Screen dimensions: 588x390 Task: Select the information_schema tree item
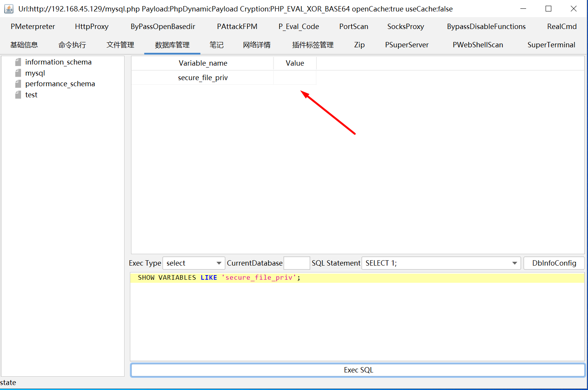[x=58, y=62]
